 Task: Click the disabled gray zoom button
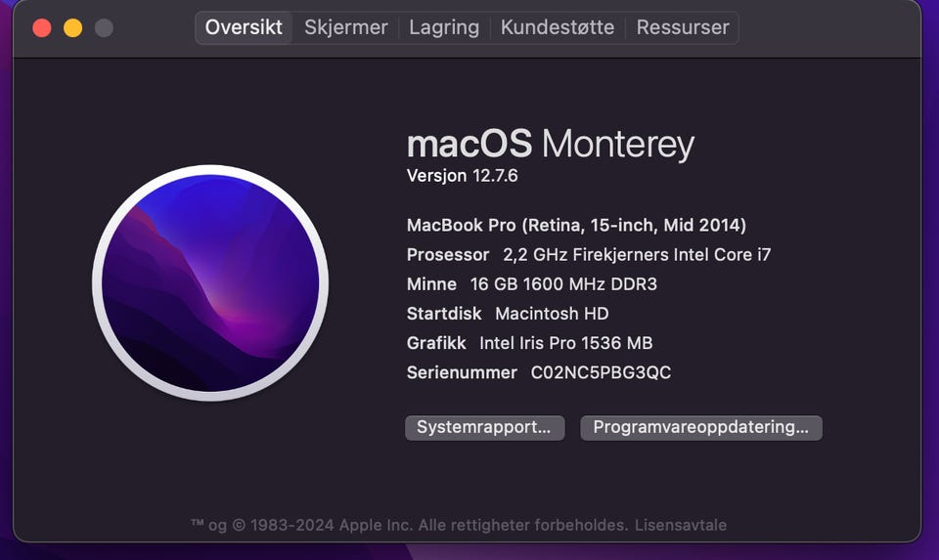pos(105,27)
